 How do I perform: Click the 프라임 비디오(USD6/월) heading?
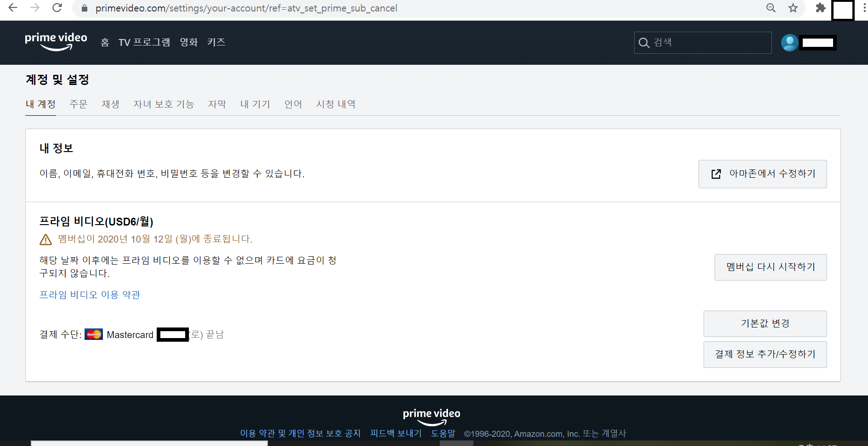(x=96, y=222)
